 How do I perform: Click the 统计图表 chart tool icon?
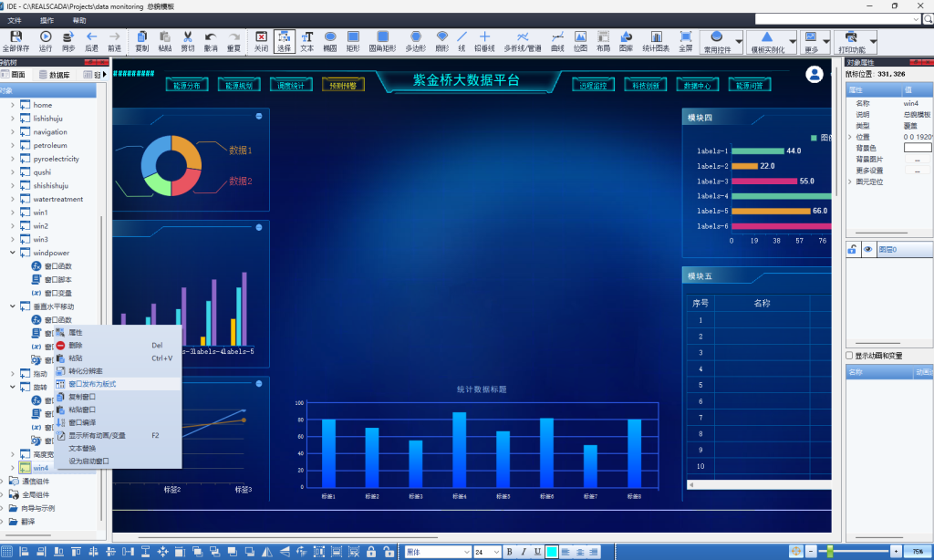tap(655, 40)
